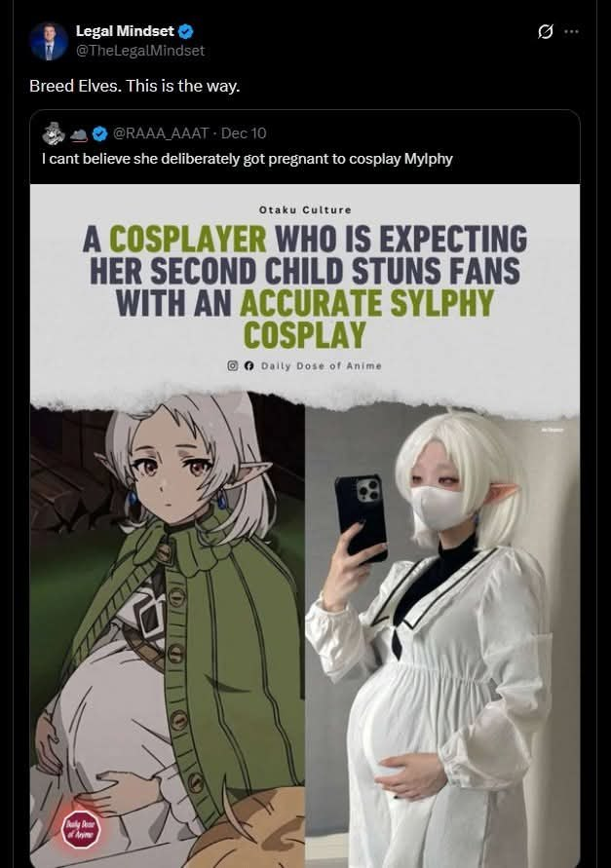
Task: Open the @RAAA_AAAT profile handle
Action: pos(161,133)
